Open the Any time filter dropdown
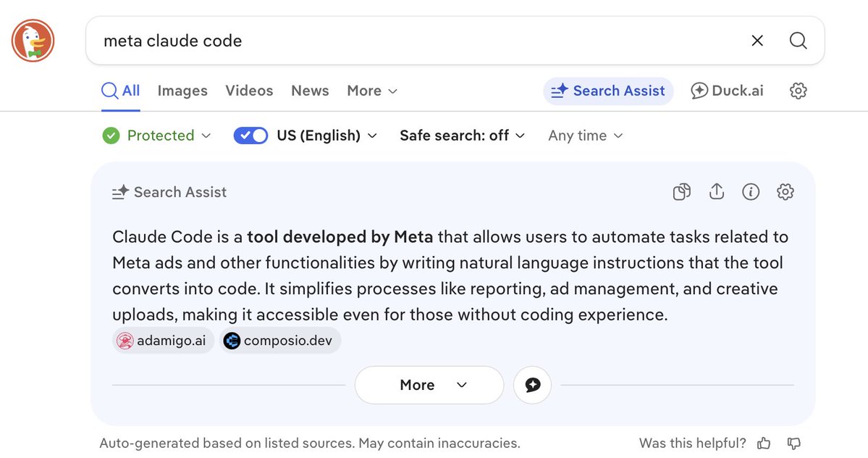868x458 pixels. (586, 136)
